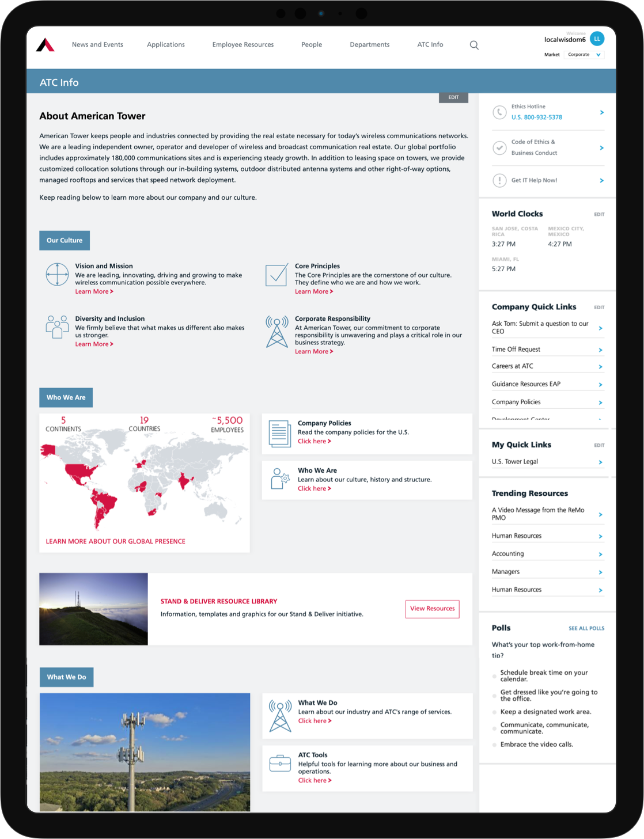Viewport: 644px width, 839px height.
Task: Open the People menu
Action: coord(312,45)
